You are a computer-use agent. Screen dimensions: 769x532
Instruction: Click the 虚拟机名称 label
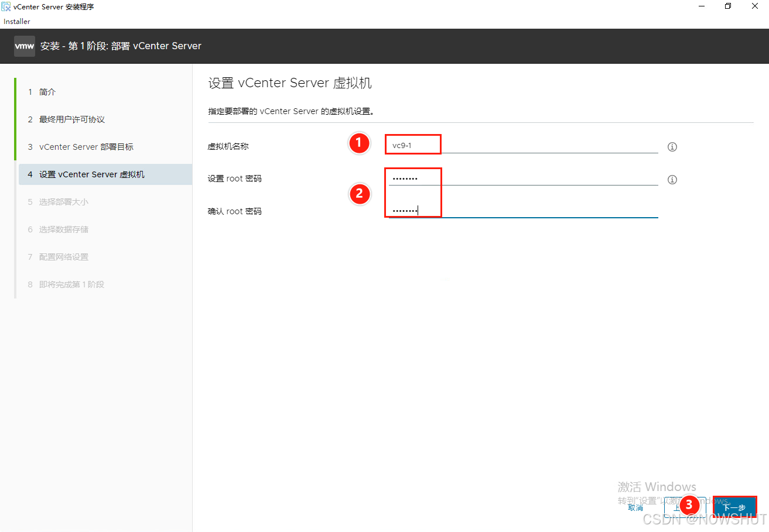click(228, 146)
